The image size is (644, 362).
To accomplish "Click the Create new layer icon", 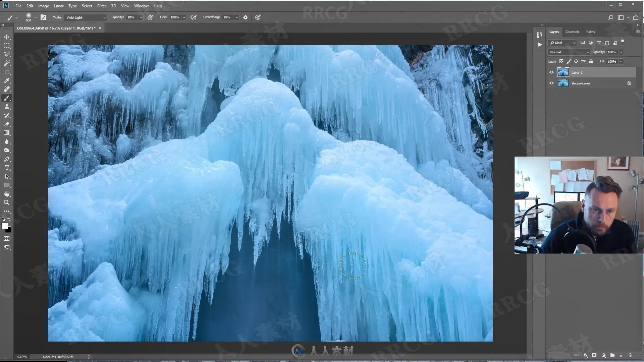I will click(x=621, y=355).
